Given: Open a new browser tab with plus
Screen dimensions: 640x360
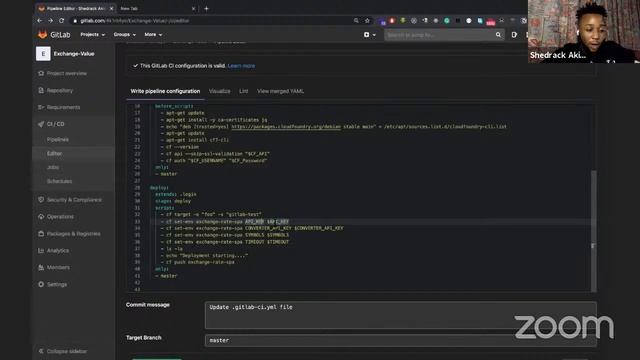Looking at the screenshot, I should click(x=206, y=9).
